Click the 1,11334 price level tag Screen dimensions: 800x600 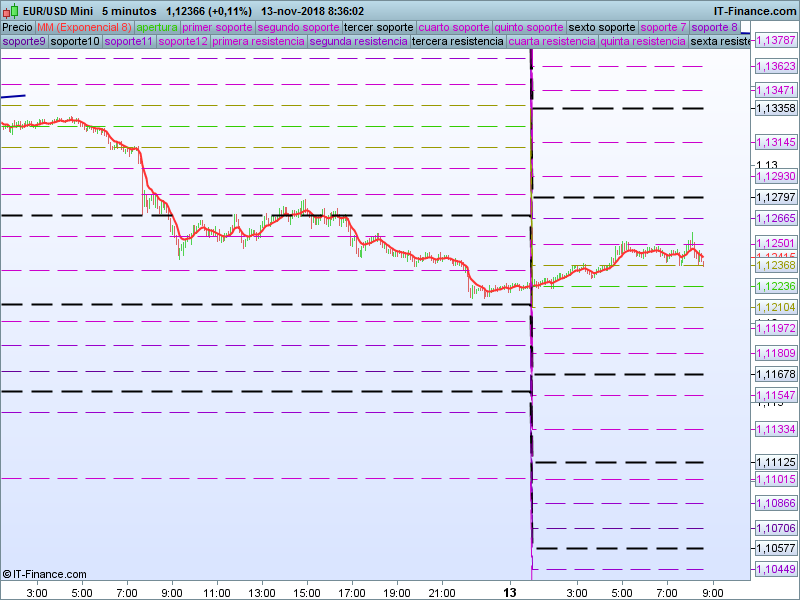click(x=776, y=430)
